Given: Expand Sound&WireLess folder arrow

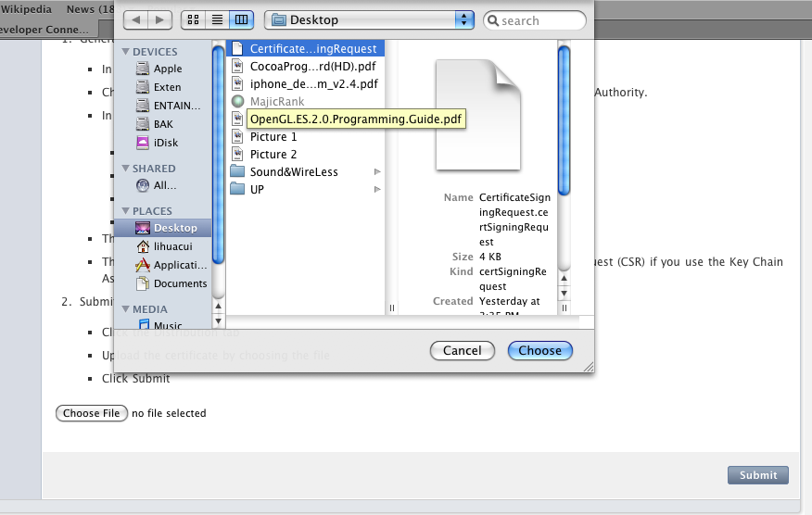Looking at the screenshot, I should 377,172.
